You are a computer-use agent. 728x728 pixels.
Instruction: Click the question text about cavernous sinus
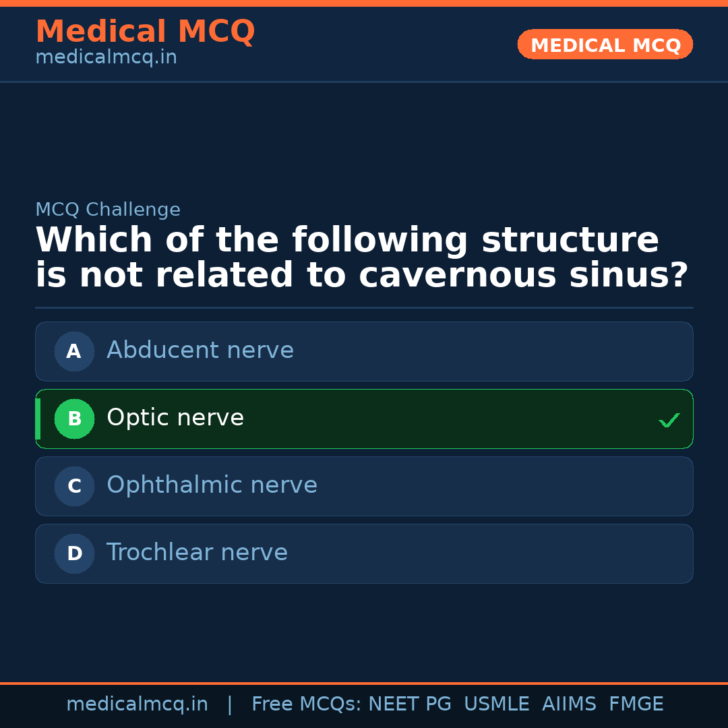364,257
